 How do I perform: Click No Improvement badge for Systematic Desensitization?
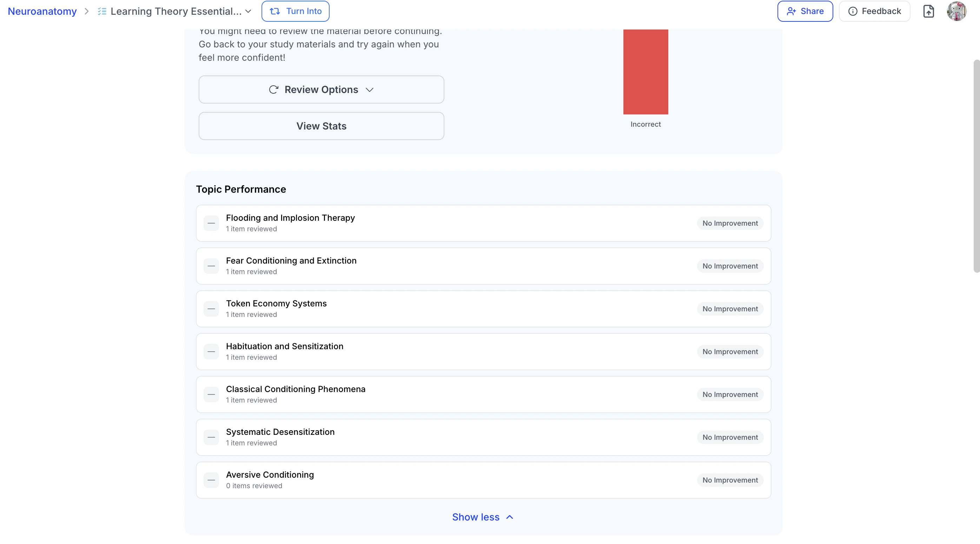(x=730, y=438)
